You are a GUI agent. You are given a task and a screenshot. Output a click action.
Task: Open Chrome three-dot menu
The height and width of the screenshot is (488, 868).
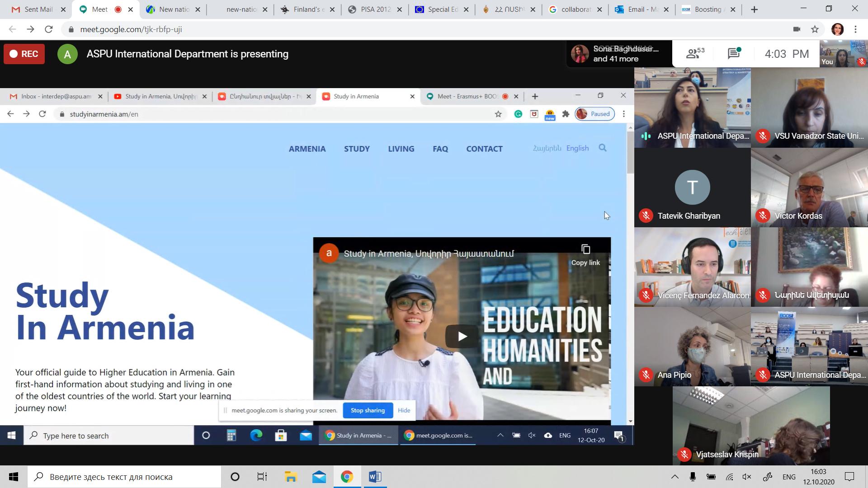pyautogui.click(x=855, y=29)
